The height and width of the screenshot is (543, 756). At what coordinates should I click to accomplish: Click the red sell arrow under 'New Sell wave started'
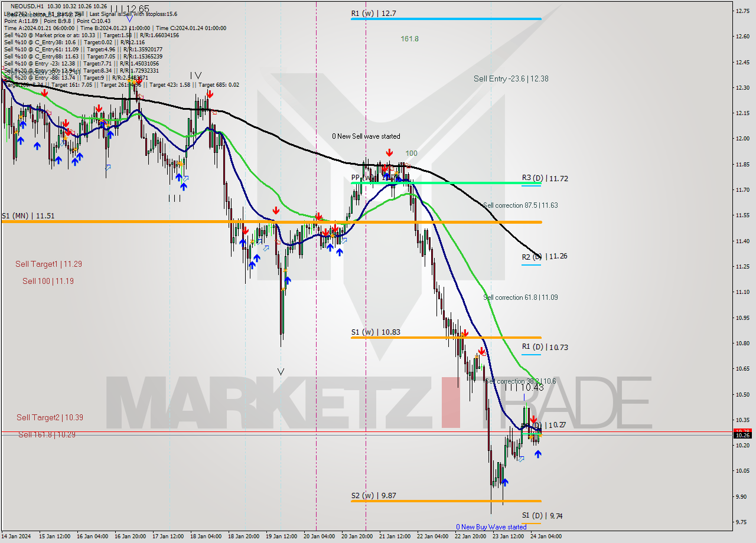coord(389,153)
